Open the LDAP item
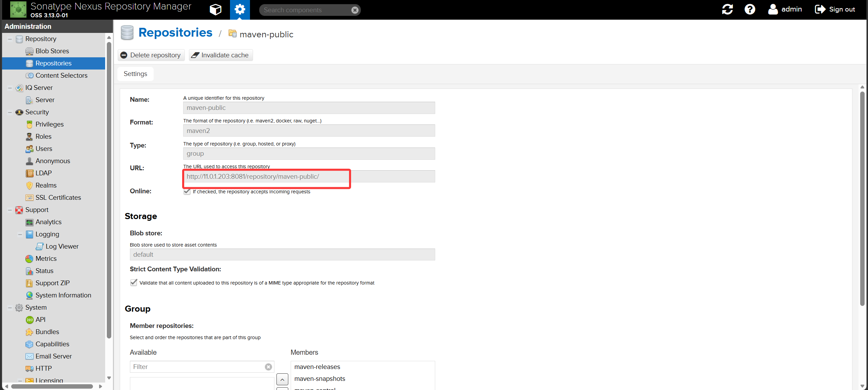 (43, 173)
